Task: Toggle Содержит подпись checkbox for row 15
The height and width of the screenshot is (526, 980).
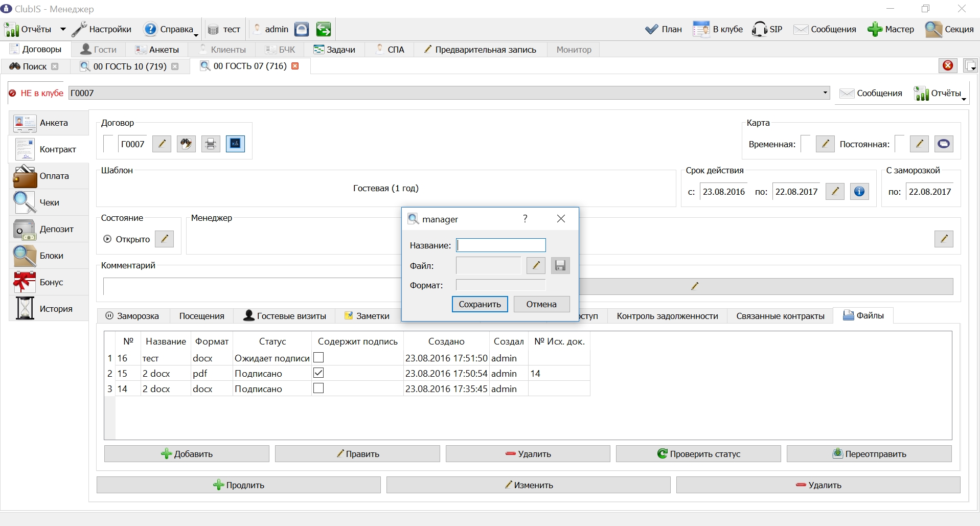Action: [318, 373]
